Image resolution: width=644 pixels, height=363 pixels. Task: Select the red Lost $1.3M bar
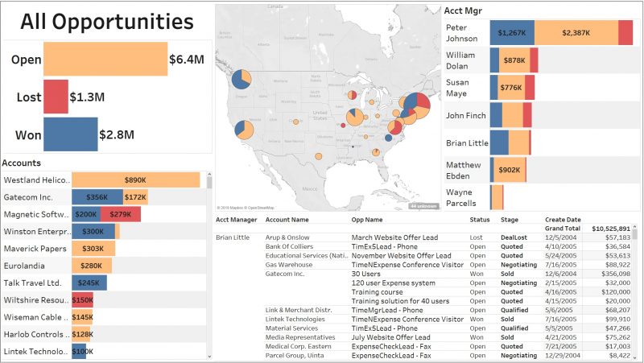click(56, 97)
